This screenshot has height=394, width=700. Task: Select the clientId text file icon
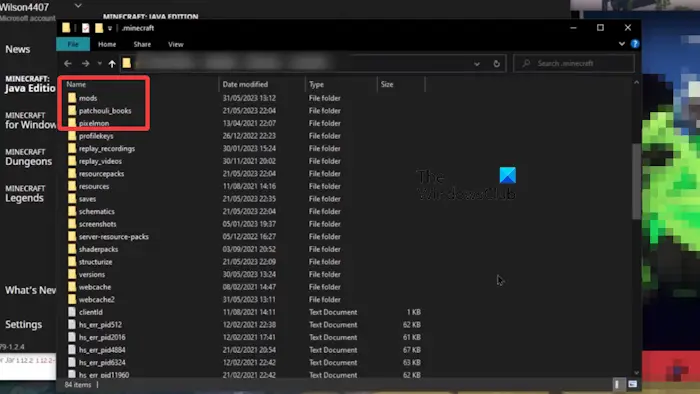pos(72,312)
